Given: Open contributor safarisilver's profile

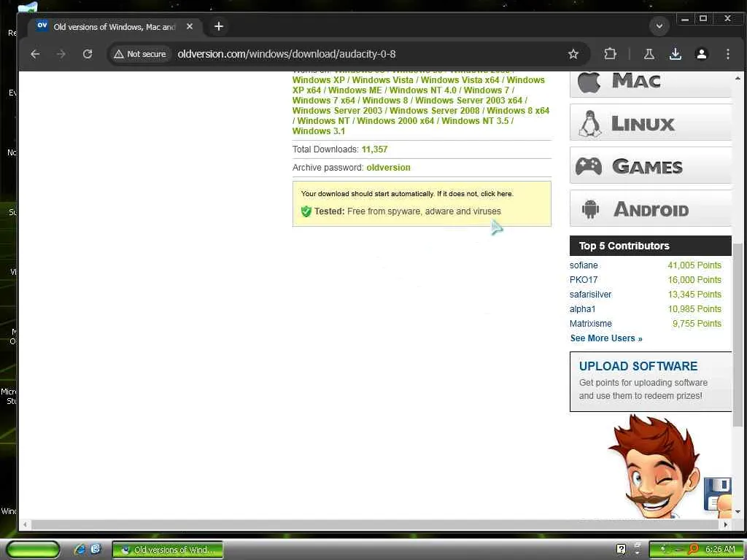Looking at the screenshot, I should click(x=590, y=295).
